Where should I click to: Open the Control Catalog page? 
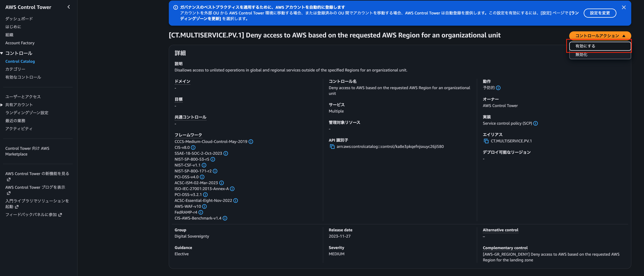click(x=20, y=61)
